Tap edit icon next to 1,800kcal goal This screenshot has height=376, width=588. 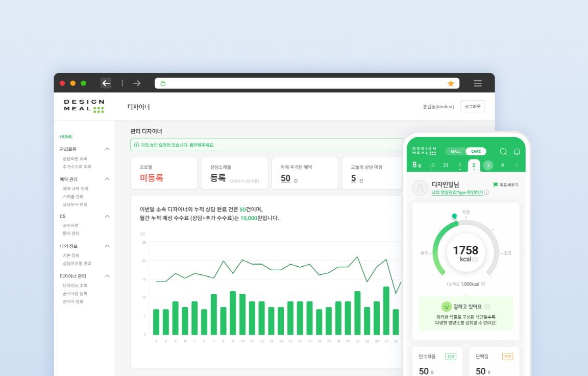[483, 284]
